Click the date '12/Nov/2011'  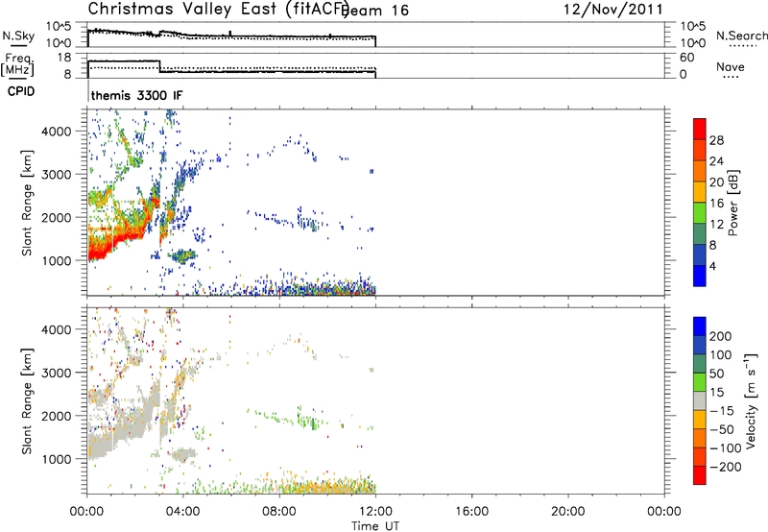point(613,10)
